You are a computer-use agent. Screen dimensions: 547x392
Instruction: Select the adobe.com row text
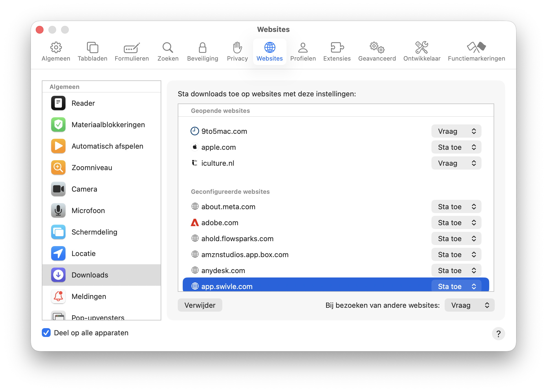pos(220,223)
